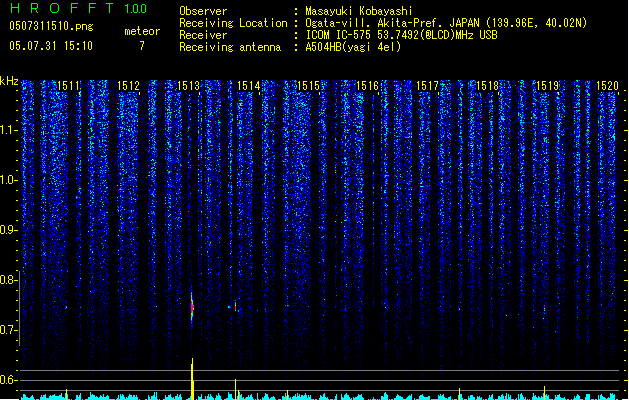Click the smaller meteor echo before 1514
The width and height of the screenshot is (629, 400).
(x=235, y=307)
